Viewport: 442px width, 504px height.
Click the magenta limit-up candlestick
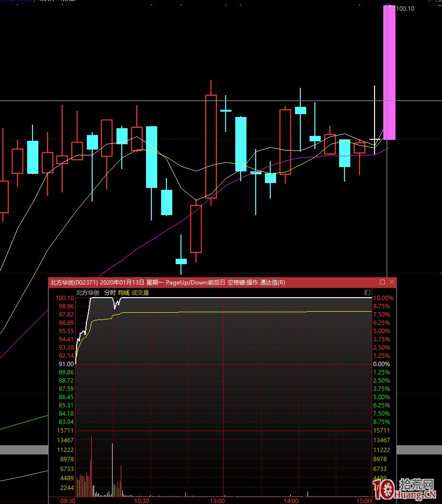pos(389,72)
